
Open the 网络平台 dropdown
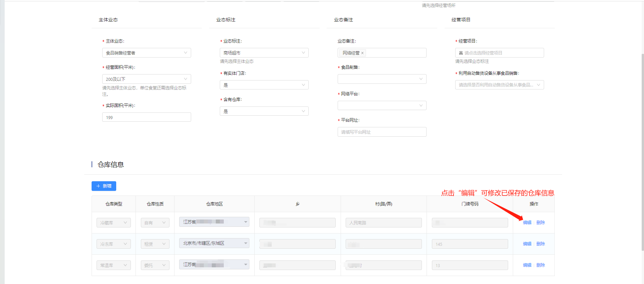pyautogui.click(x=382, y=106)
